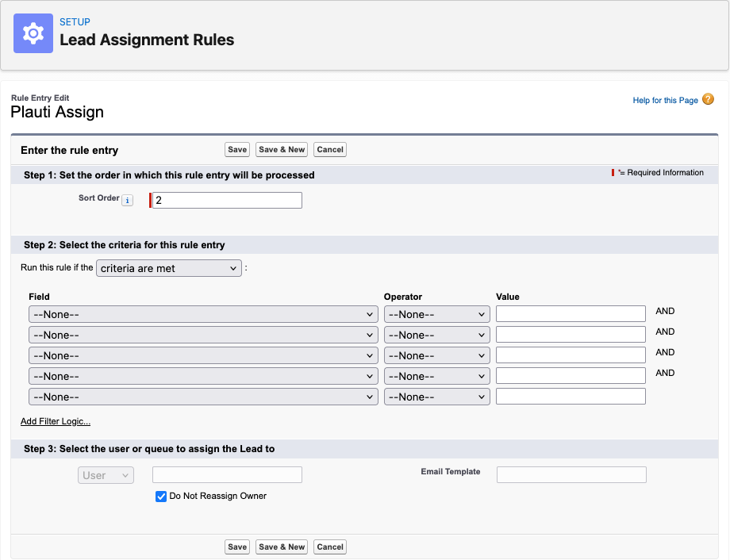The height and width of the screenshot is (560, 730).
Task: Click the fifth row Value field
Action: pos(571,396)
